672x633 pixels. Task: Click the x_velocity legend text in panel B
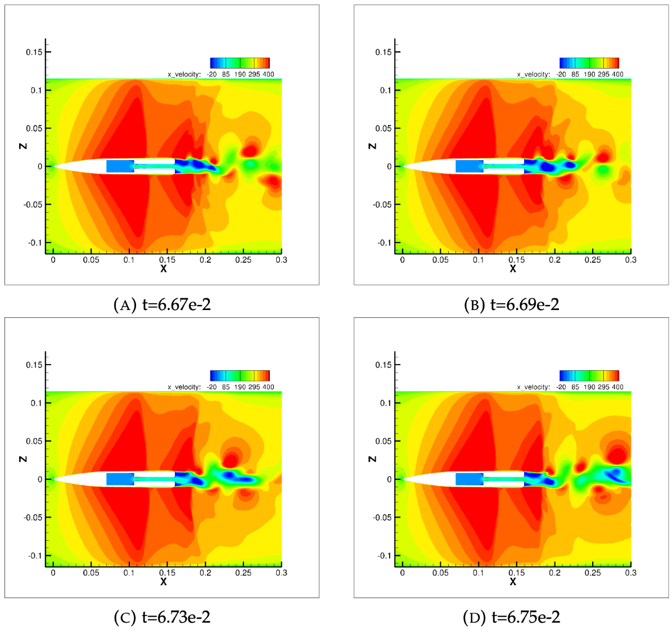coord(534,74)
